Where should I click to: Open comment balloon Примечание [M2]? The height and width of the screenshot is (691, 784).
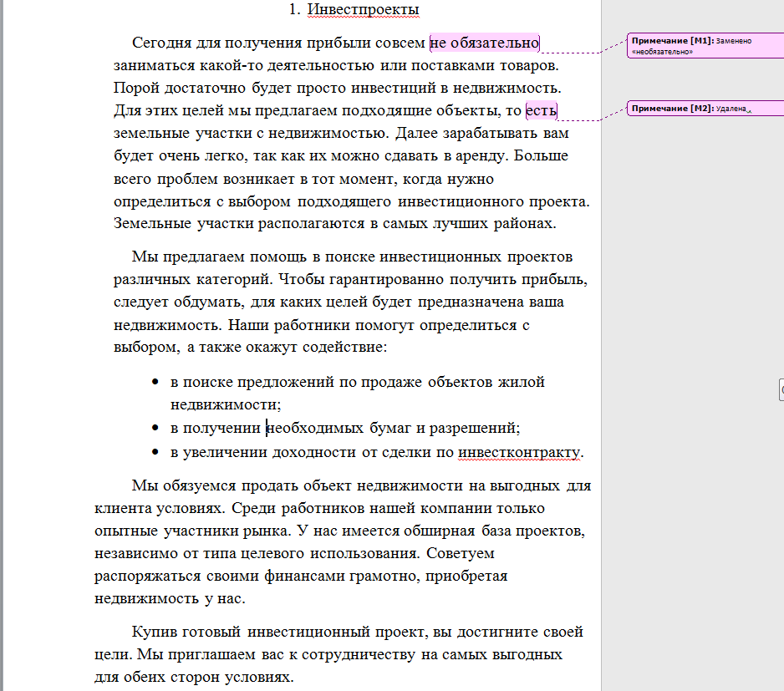705,109
